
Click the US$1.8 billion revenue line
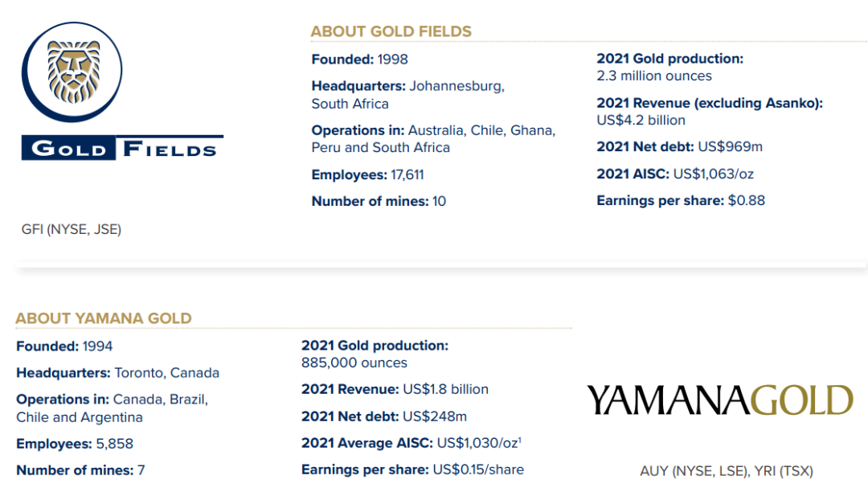[395, 389]
